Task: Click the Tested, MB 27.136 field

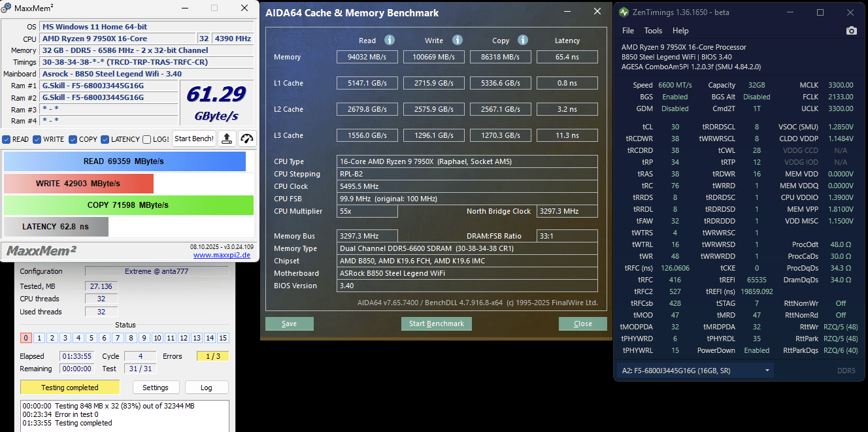Action: [101, 286]
